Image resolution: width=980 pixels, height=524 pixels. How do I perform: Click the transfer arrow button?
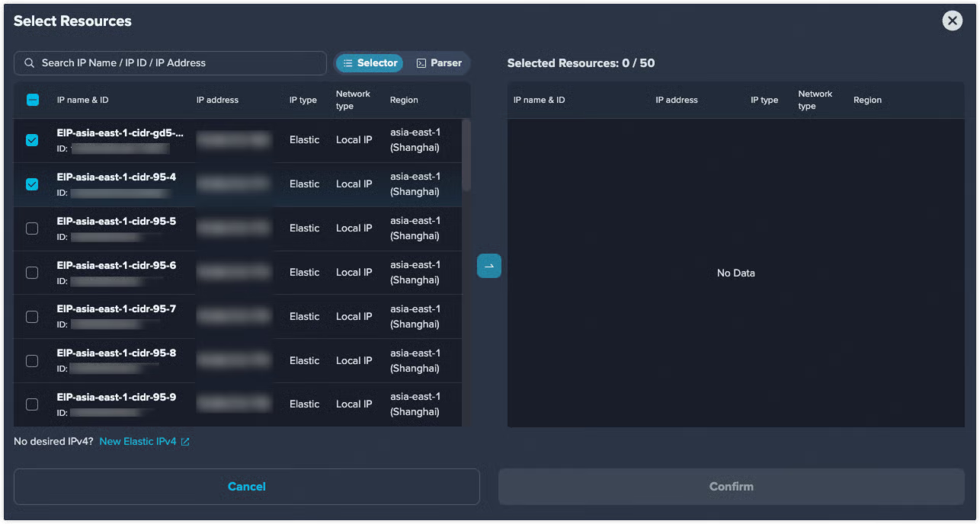pyautogui.click(x=488, y=266)
